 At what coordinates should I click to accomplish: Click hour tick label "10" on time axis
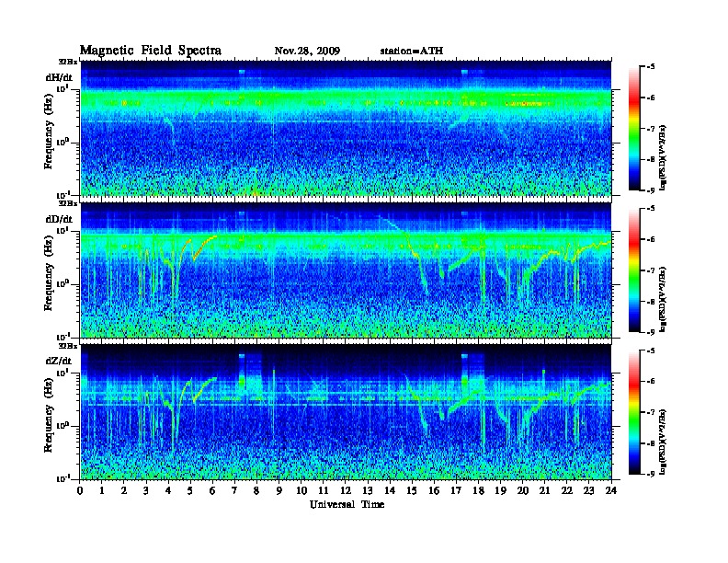point(301,490)
